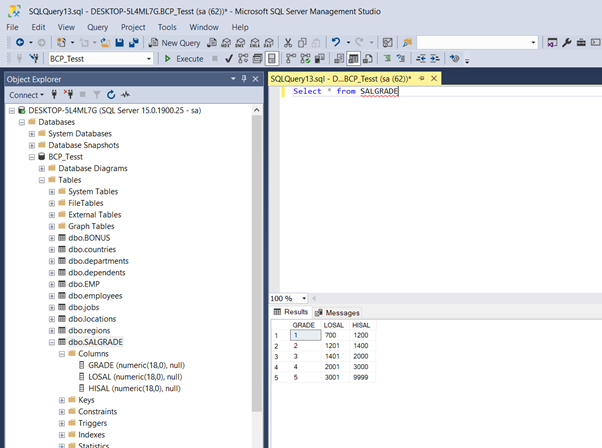602x448 pixels.
Task: Switch to the Results tab
Action: (x=291, y=312)
